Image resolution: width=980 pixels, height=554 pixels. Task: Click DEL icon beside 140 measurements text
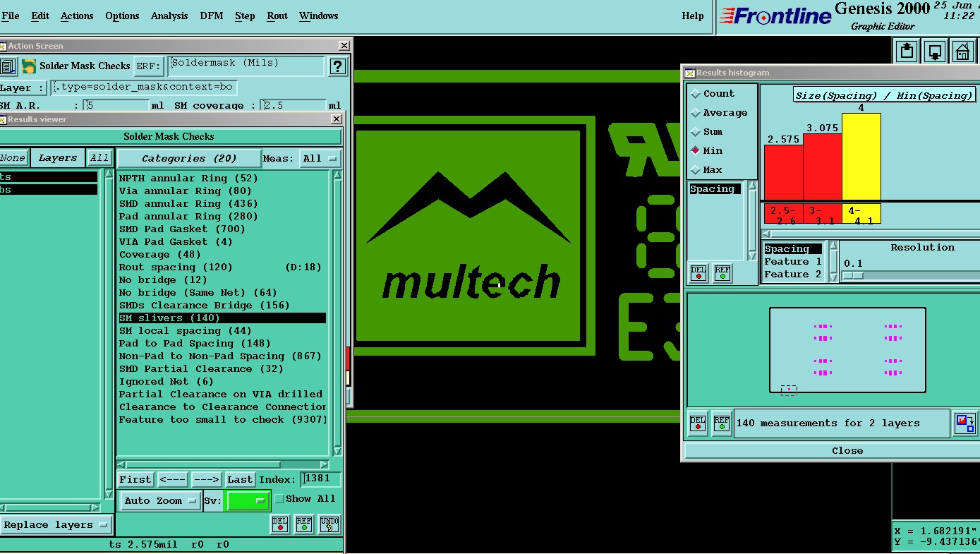point(698,423)
